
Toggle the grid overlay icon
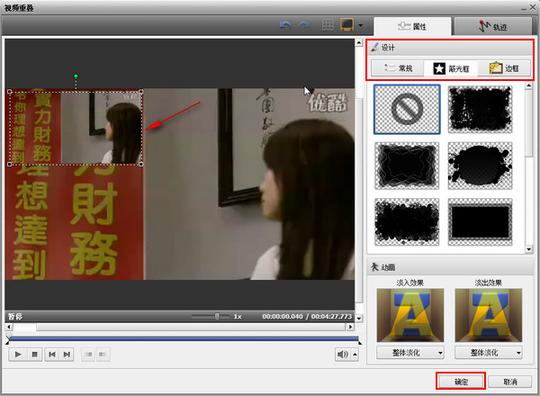tap(328, 25)
